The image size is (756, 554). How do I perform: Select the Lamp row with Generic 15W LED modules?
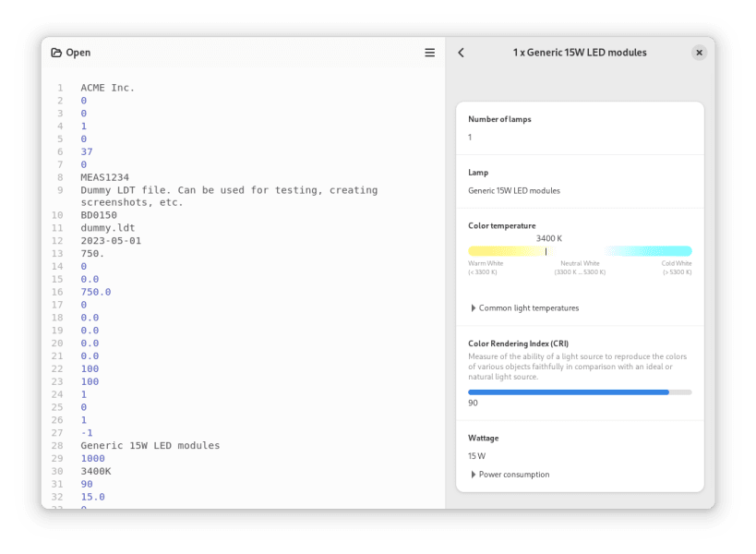click(580, 182)
